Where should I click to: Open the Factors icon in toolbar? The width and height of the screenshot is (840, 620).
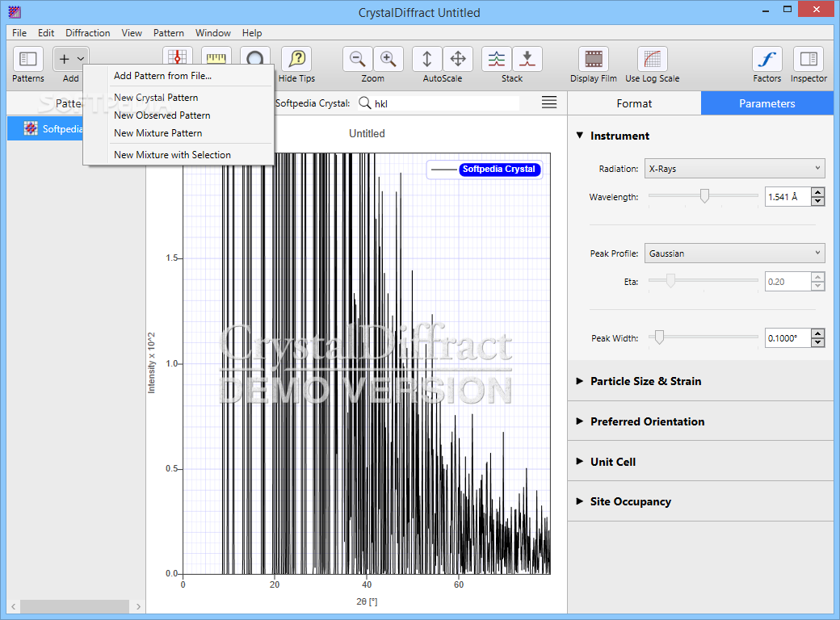[766, 60]
